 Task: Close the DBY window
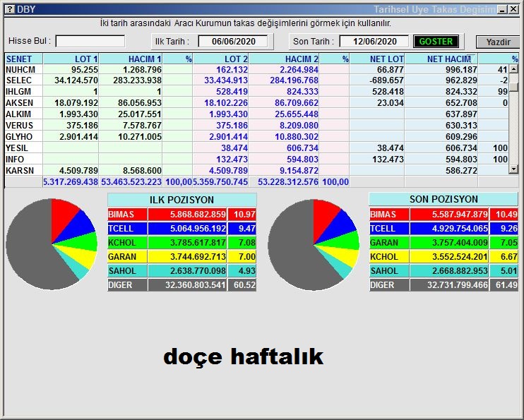point(513,9)
